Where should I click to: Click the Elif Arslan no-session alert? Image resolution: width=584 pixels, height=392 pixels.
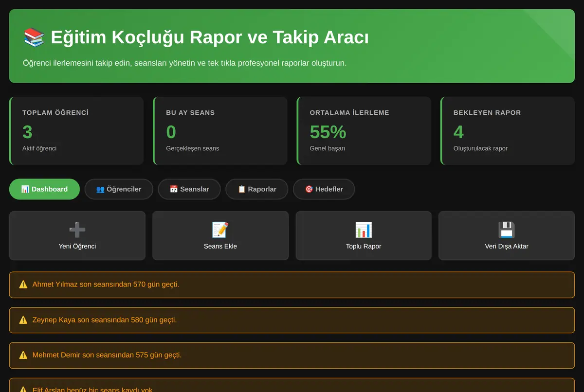pyautogui.click(x=292, y=385)
